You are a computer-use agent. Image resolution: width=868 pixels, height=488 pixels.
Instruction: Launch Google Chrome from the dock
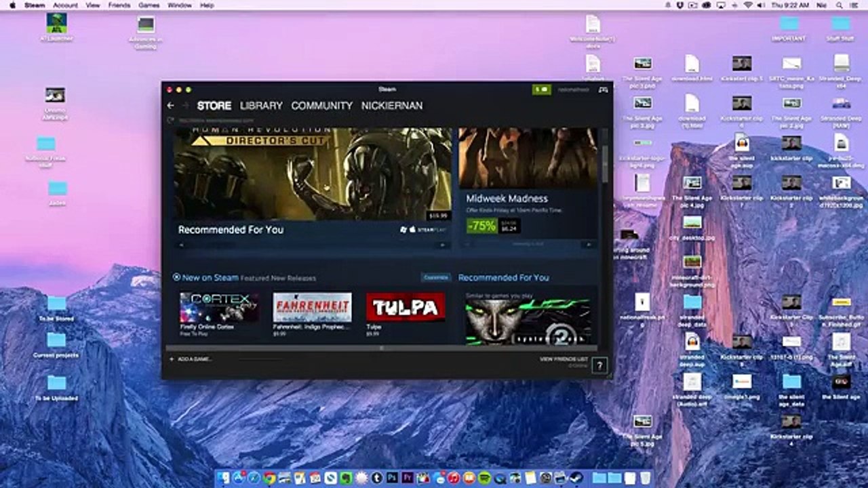click(x=269, y=478)
